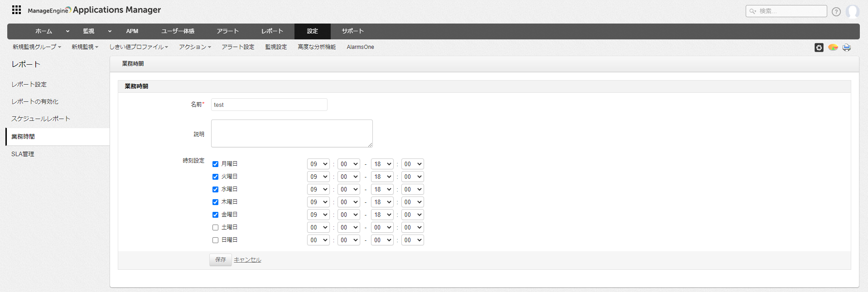
Task: Click the search magnifier icon
Action: 752,11
